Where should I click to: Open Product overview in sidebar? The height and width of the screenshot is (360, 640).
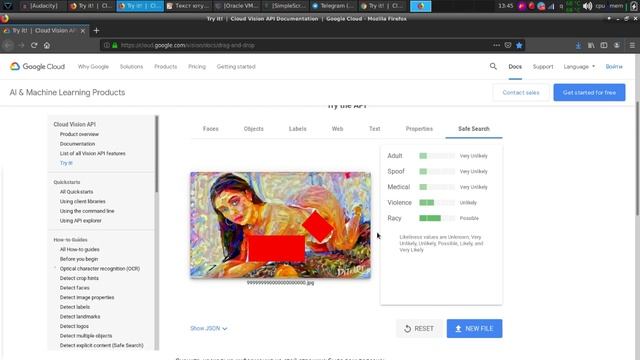click(x=79, y=134)
